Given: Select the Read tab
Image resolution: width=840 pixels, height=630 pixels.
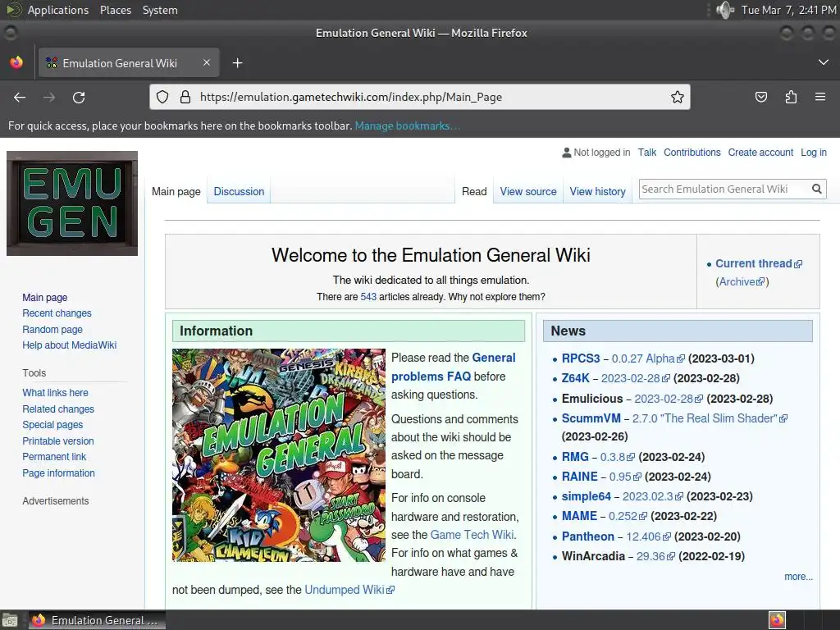Looking at the screenshot, I should [474, 191].
